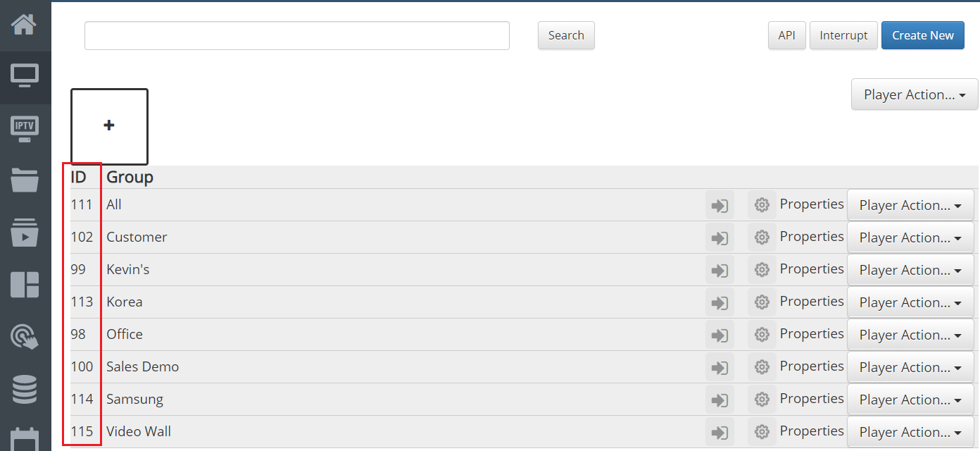Viewport: 980px width, 451px height.
Task: Open the playlist box icon in sidebar
Action: (x=25, y=233)
